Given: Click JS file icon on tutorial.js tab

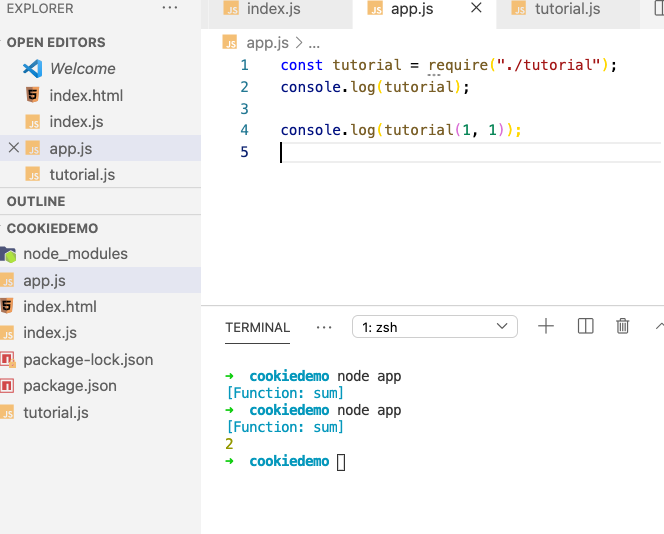Looking at the screenshot, I should 519,8.
